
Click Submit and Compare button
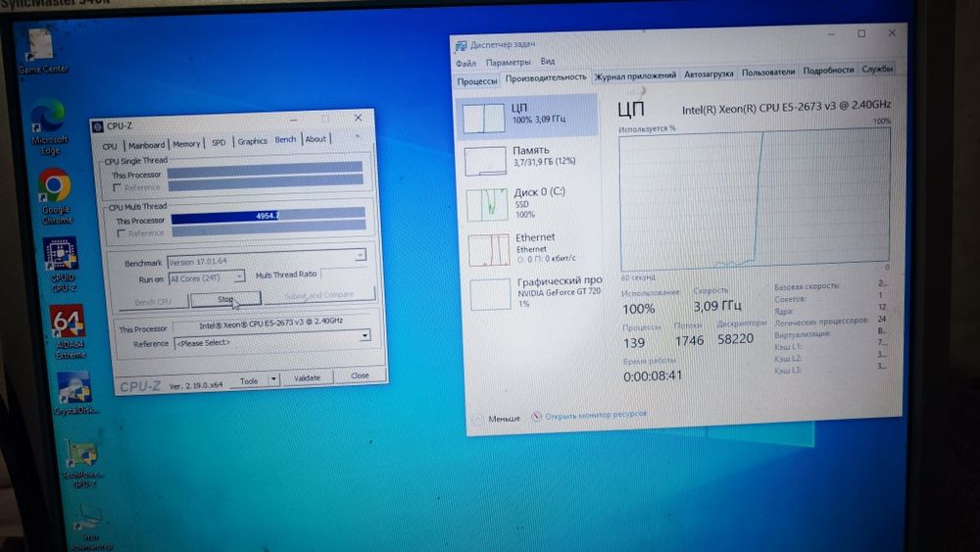tap(319, 295)
